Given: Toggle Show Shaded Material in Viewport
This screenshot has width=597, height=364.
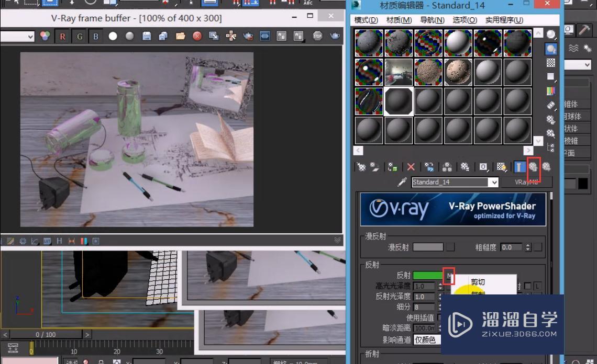Looking at the screenshot, I should coord(502,167).
